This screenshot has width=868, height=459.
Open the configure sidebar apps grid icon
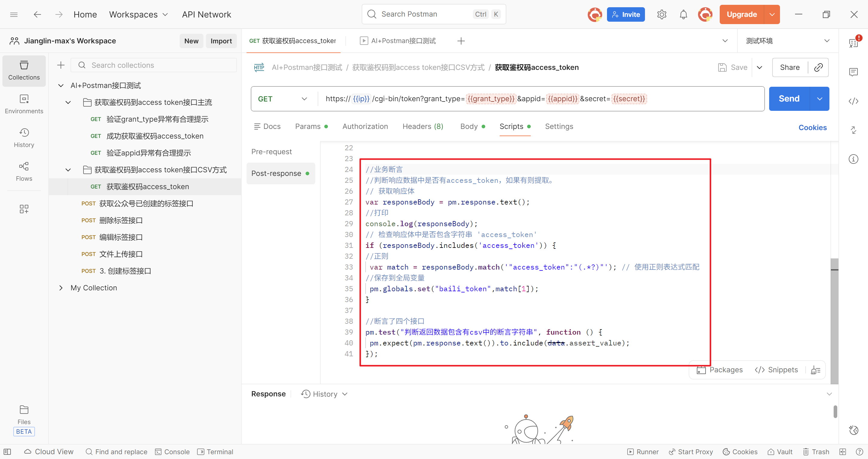click(24, 209)
